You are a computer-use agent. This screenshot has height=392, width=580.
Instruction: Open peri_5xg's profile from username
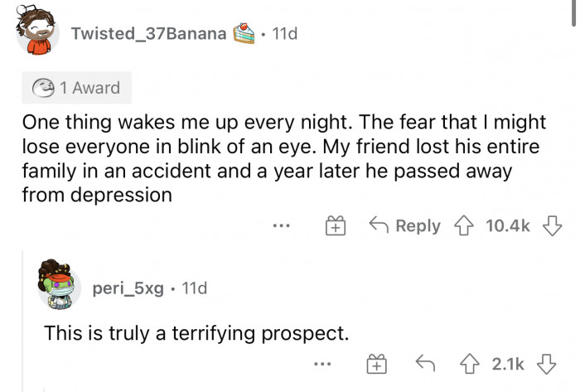coord(128,288)
